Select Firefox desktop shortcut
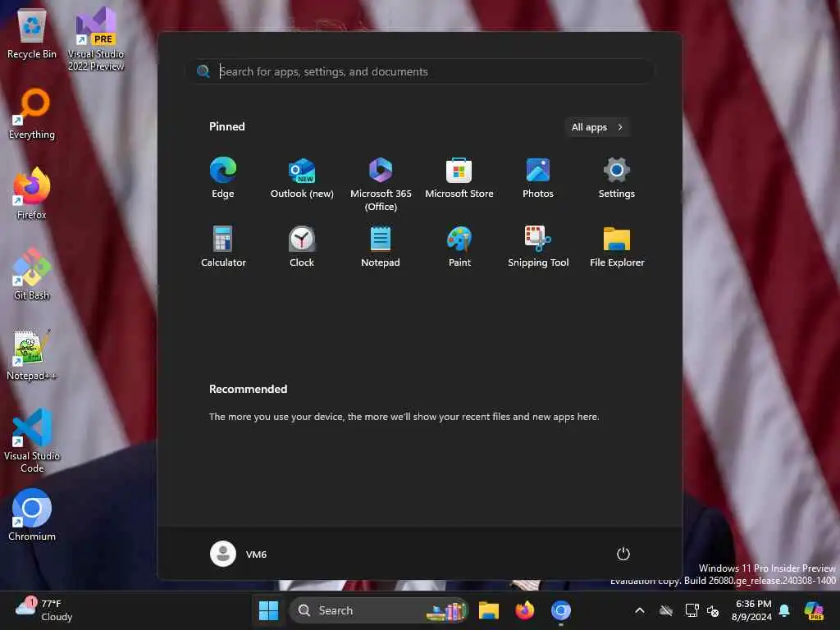This screenshot has width=840, height=630. pos(32,194)
